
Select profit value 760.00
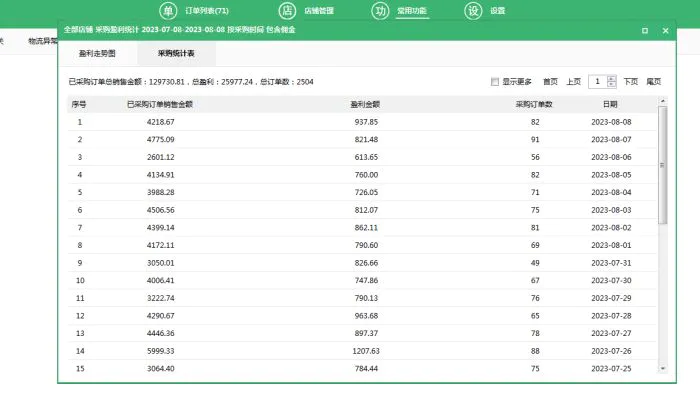click(366, 175)
